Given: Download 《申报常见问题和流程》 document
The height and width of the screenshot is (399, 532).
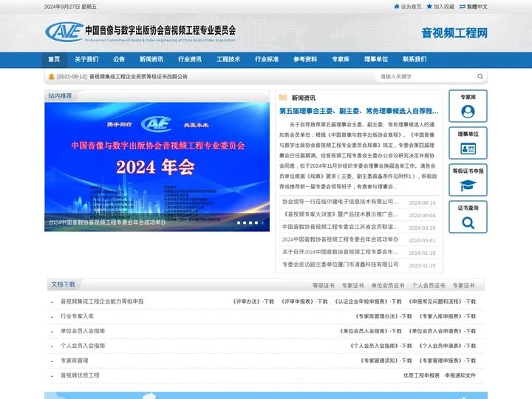Looking at the screenshot, I should coord(442,301).
